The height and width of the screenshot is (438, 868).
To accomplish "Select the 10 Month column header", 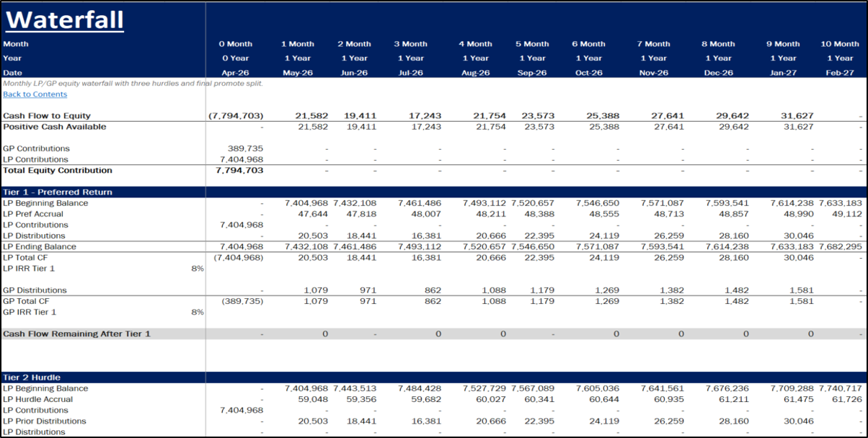I will [x=840, y=44].
